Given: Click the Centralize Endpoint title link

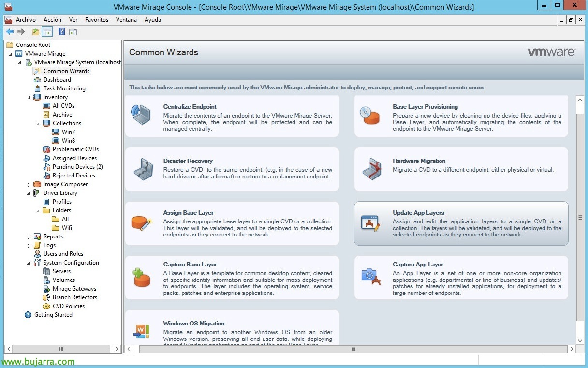Looking at the screenshot, I should pos(190,107).
